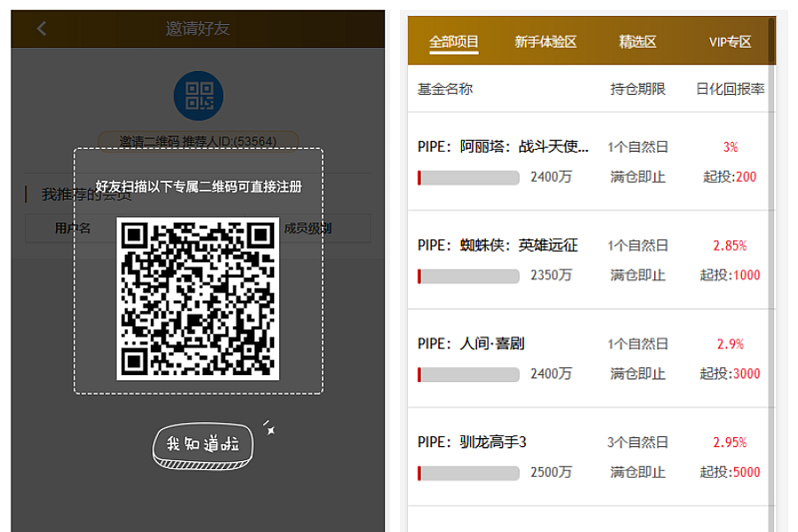Click the 2350万 fund amount
The height and width of the screenshot is (532, 798).
point(552,275)
